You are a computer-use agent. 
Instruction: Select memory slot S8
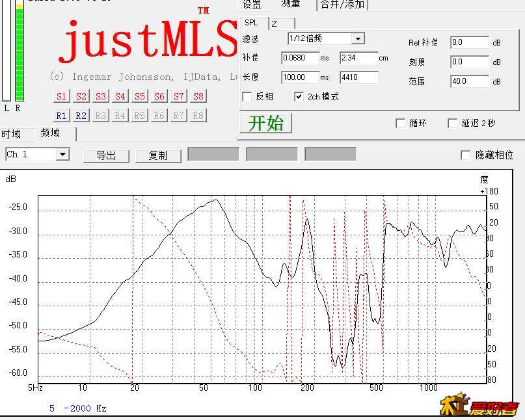(x=198, y=96)
